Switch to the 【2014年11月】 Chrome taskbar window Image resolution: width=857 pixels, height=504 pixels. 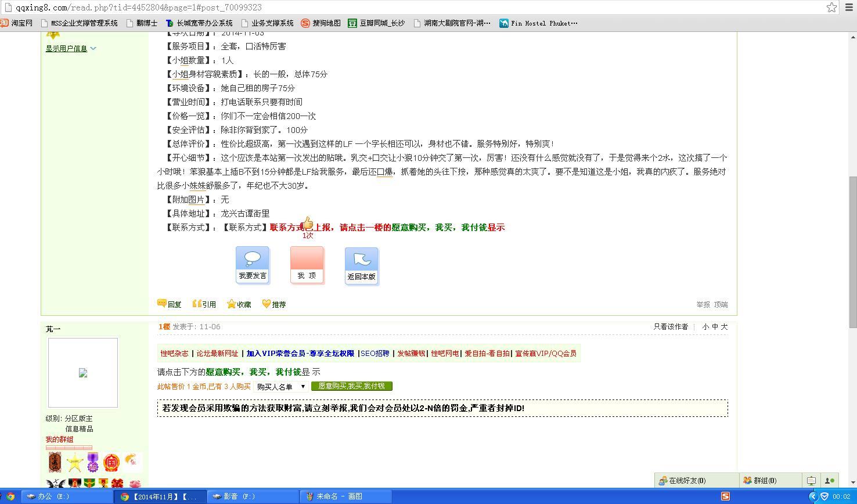coord(161,496)
